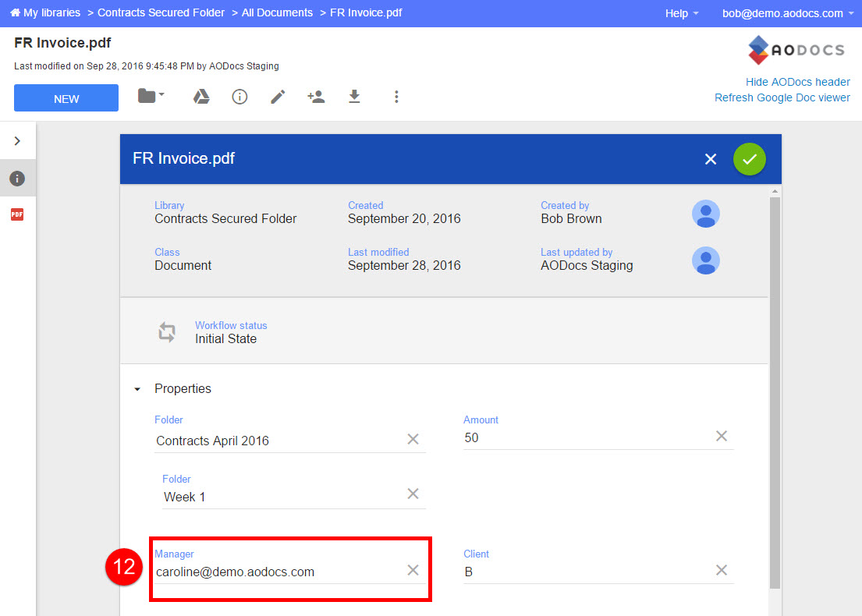Click the share add-person icon
Screen dimensions: 862x616
(316, 97)
